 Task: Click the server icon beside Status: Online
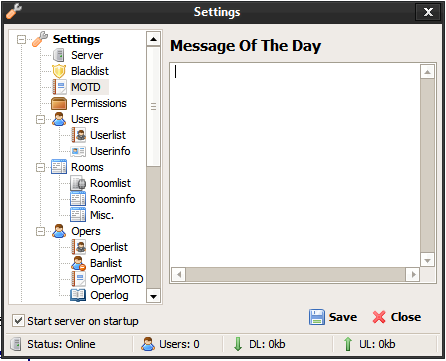click(16, 344)
